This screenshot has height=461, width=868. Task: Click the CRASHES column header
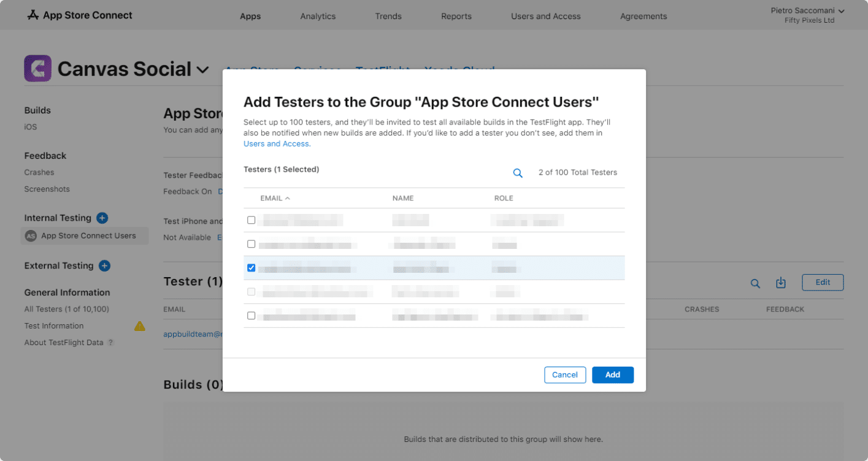point(702,310)
